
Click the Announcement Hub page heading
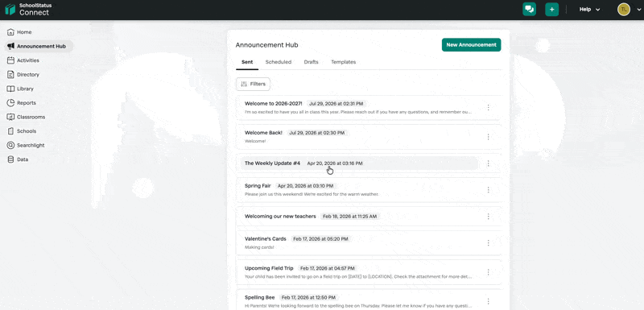267,45
